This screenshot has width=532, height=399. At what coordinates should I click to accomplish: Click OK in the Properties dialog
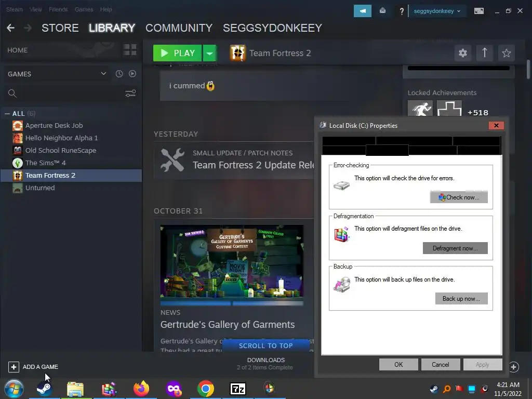coord(398,365)
